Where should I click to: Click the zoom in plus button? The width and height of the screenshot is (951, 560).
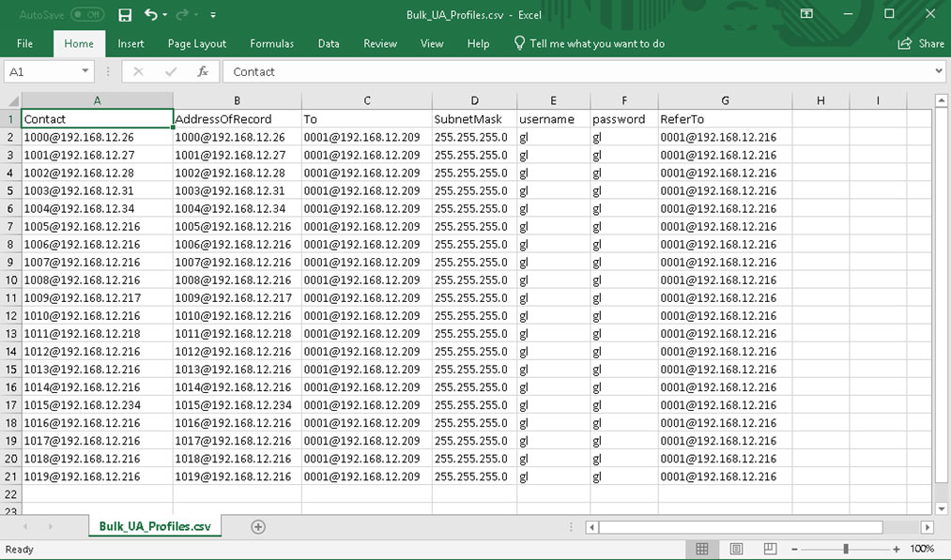point(897,549)
